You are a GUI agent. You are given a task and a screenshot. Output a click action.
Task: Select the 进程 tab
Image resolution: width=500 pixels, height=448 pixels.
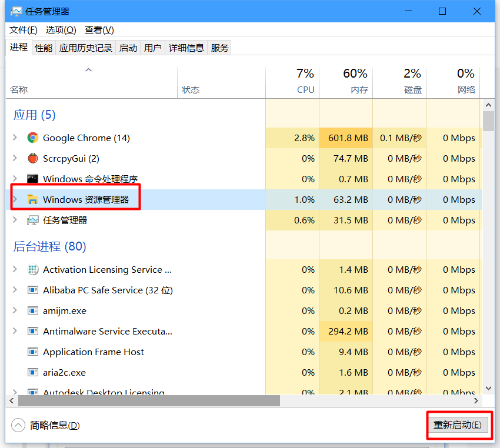(19, 47)
